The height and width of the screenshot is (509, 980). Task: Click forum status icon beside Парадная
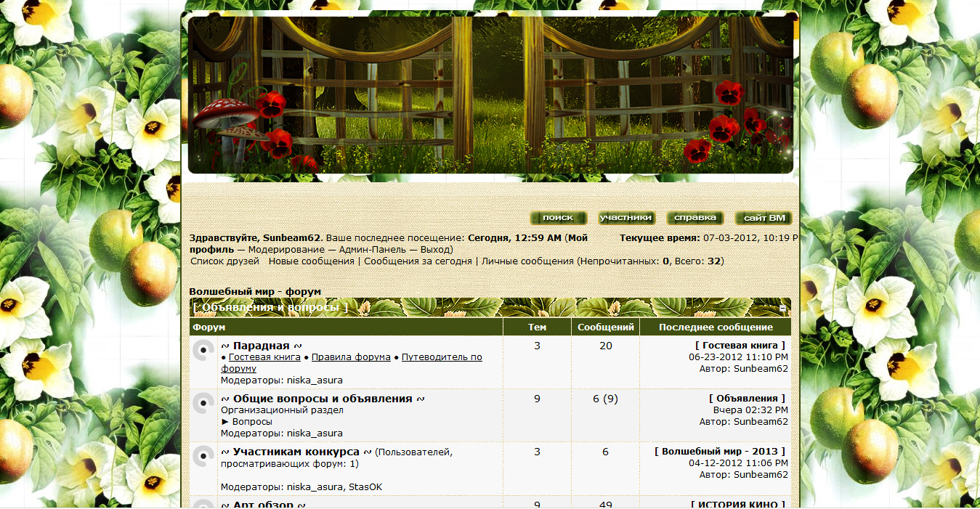coord(203,351)
